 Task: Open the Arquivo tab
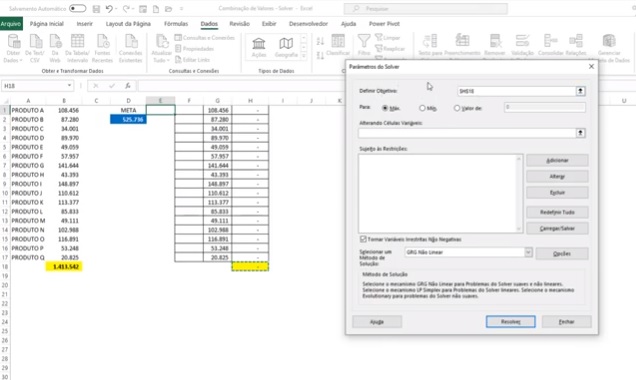11,24
